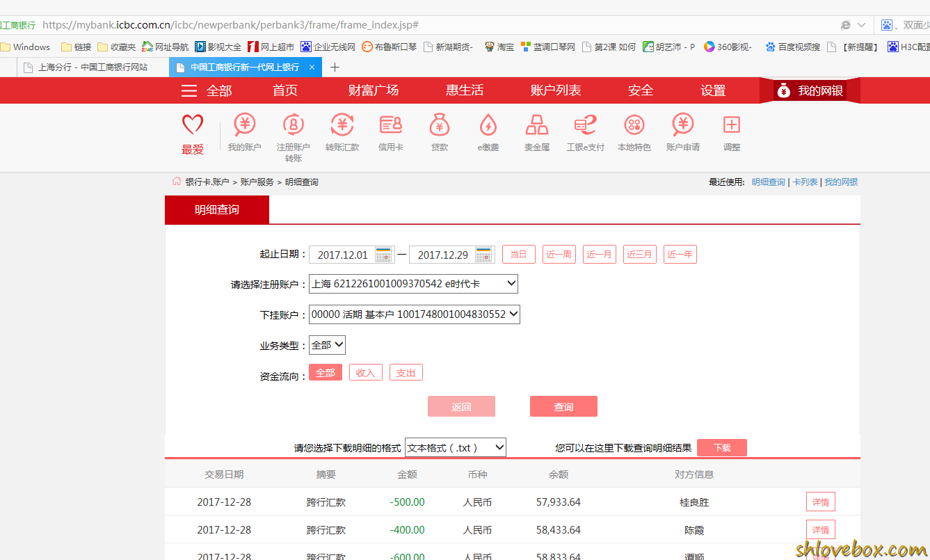Image resolution: width=930 pixels, height=560 pixels.
Task: Set date range to 当日
Action: click(x=519, y=255)
